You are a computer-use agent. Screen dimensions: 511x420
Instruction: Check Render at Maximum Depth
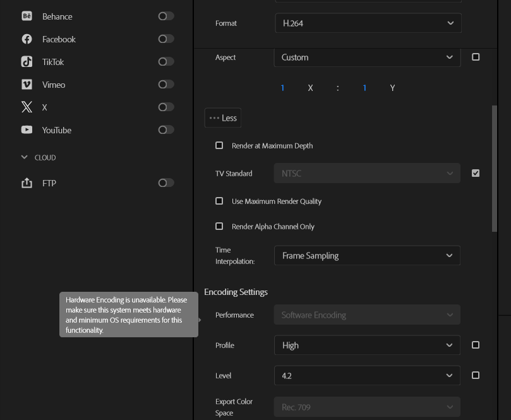point(219,145)
